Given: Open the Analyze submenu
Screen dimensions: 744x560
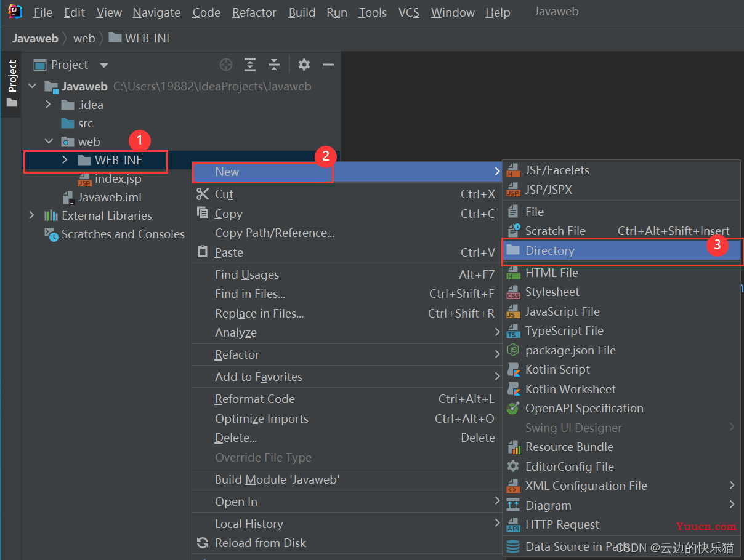Looking at the screenshot, I should 347,332.
